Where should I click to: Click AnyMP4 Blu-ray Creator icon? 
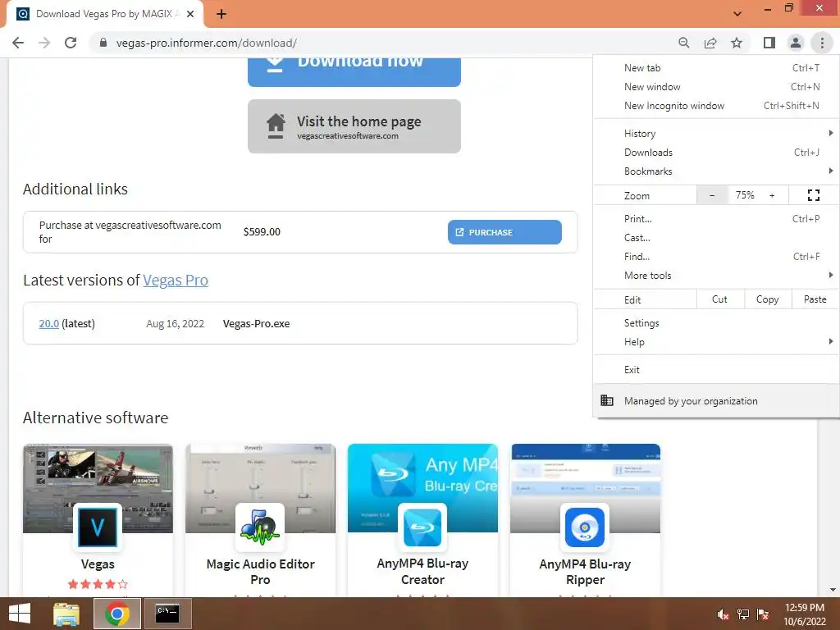tap(422, 527)
